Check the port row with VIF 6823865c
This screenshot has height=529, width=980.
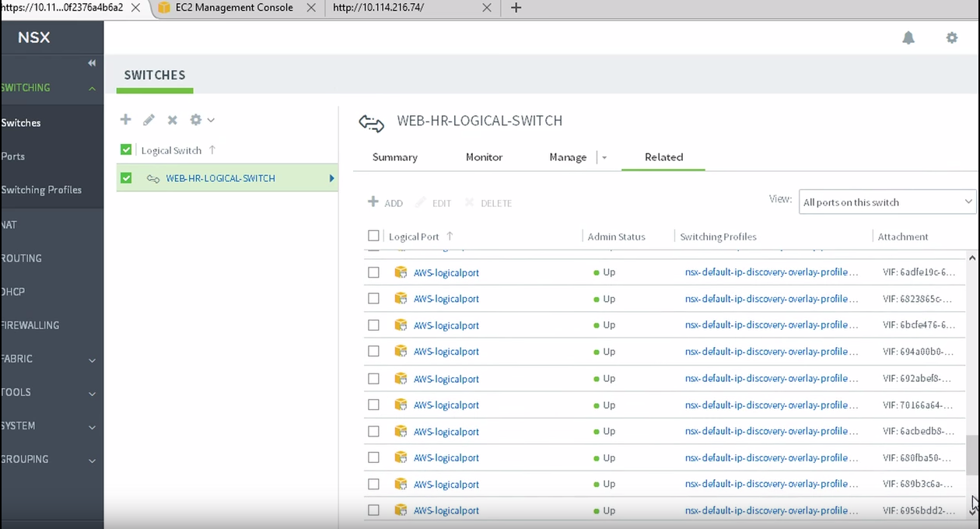[x=373, y=299]
